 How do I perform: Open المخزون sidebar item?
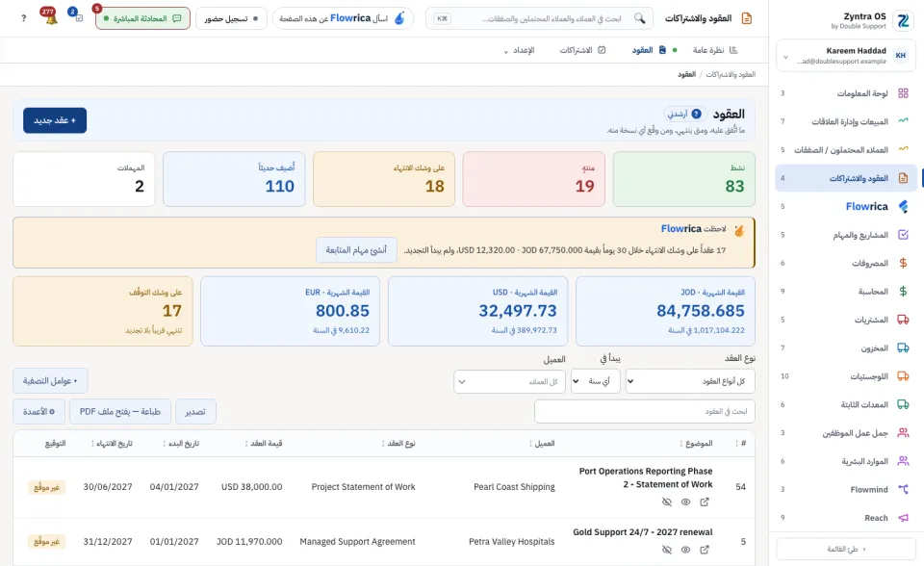pos(846,347)
